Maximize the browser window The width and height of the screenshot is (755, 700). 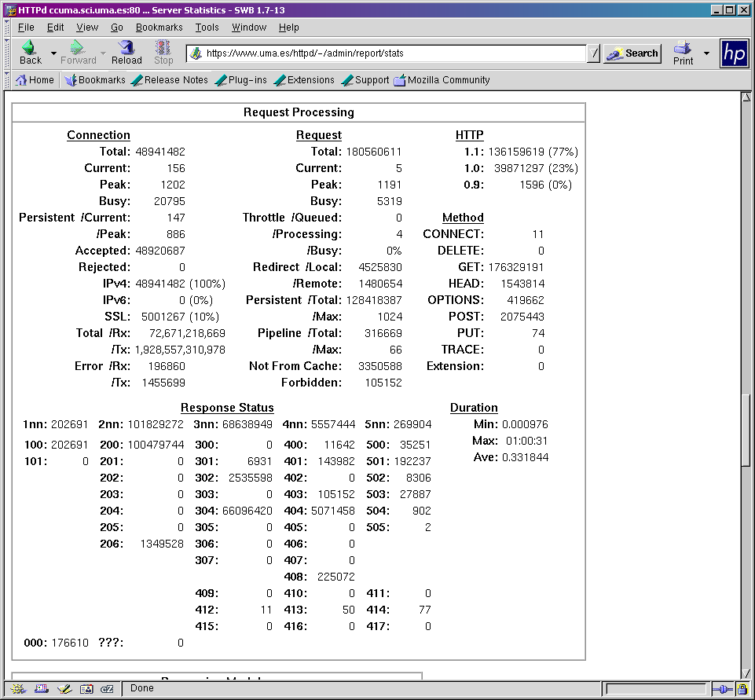[730, 10]
